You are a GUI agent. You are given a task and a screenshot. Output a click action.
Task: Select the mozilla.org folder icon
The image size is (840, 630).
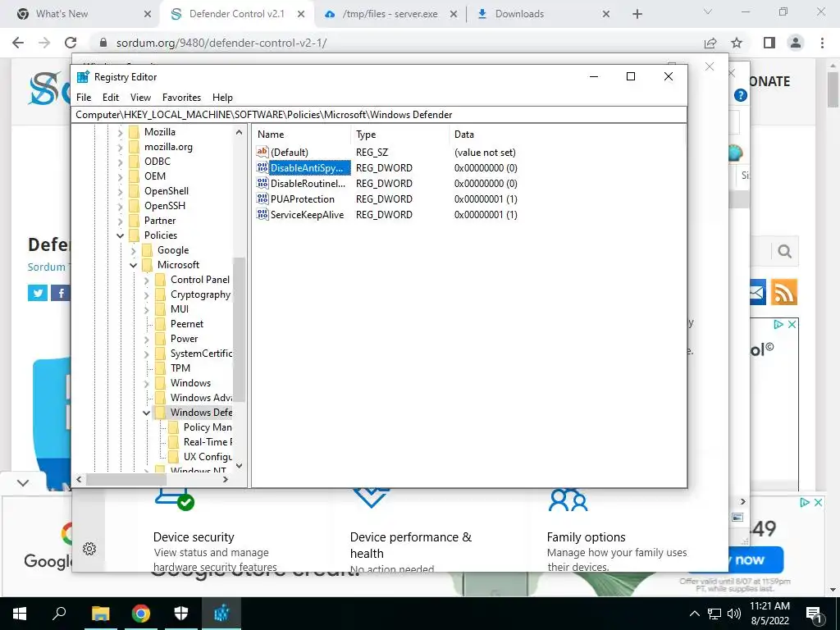click(x=134, y=147)
